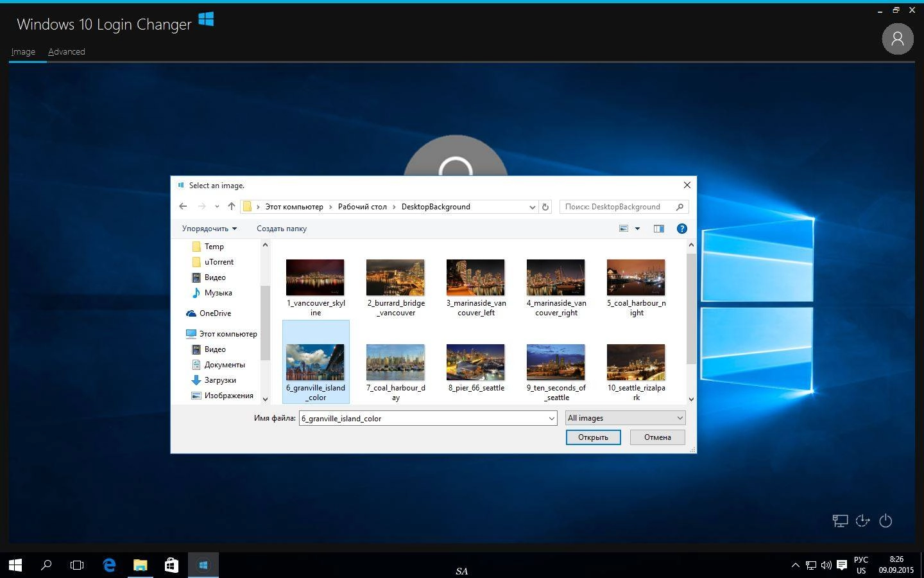
Task: Click the РУС US language indicator
Action: (861, 565)
